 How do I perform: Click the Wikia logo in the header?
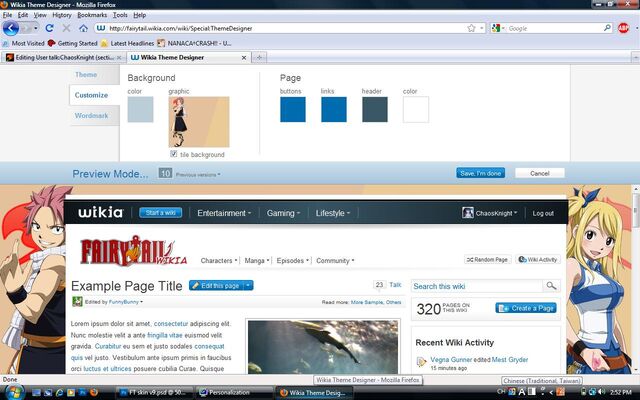[100, 212]
